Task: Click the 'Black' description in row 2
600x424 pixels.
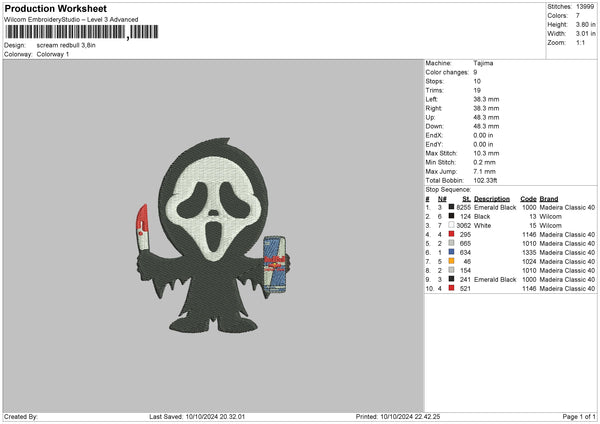Action: tap(482, 216)
